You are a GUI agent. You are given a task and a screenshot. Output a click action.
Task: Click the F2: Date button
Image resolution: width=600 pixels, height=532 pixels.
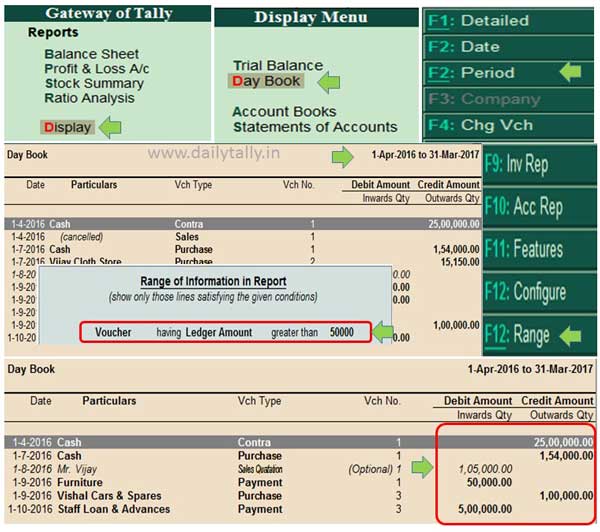509,47
